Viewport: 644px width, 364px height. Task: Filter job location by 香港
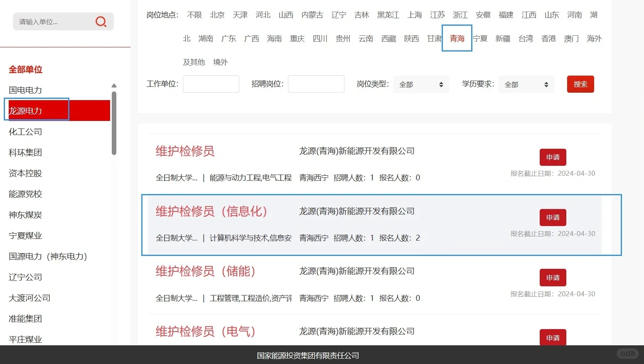(x=549, y=39)
